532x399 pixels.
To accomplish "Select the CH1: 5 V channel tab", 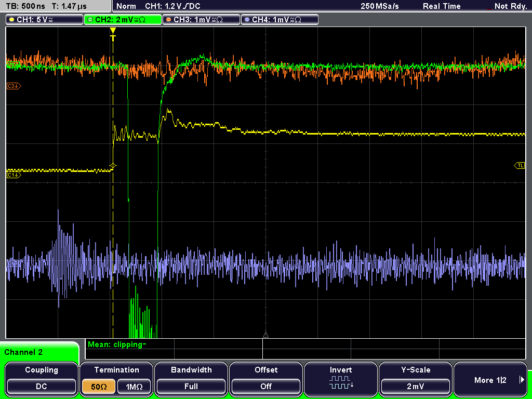I will [x=45, y=20].
